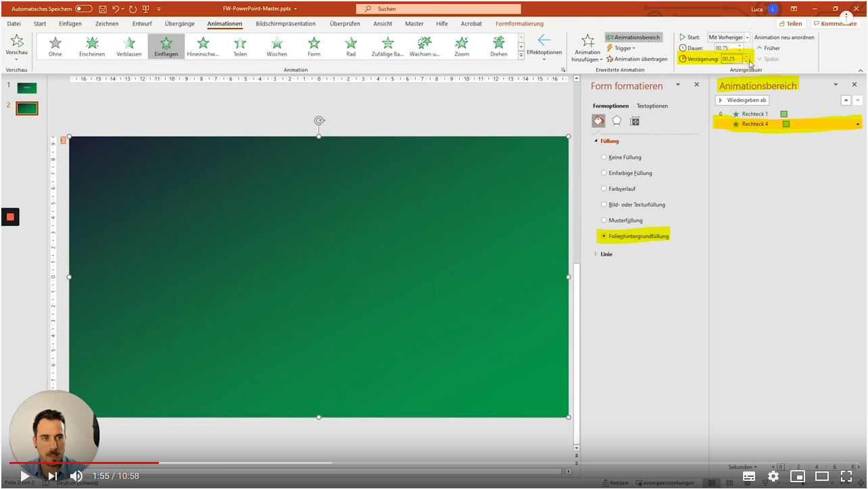Screen dimensions: 868x489
Task: Open the Trigger dropdown
Action: 621,48
